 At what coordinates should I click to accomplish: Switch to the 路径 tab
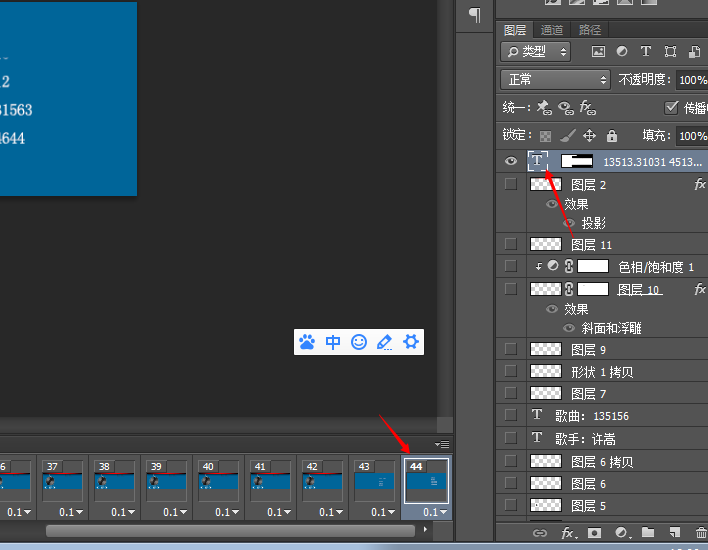point(590,30)
